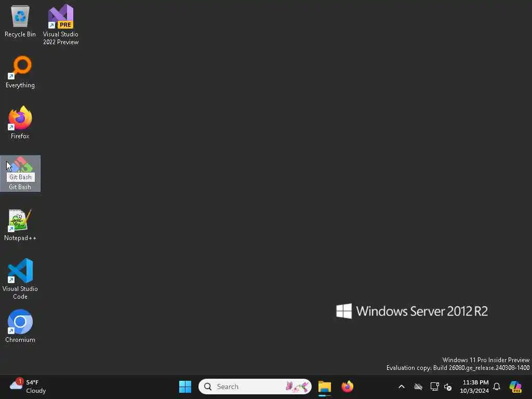Open File Explorer from the taskbar
Image resolution: width=532 pixels, height=399 pixels.
coord(325,387)
